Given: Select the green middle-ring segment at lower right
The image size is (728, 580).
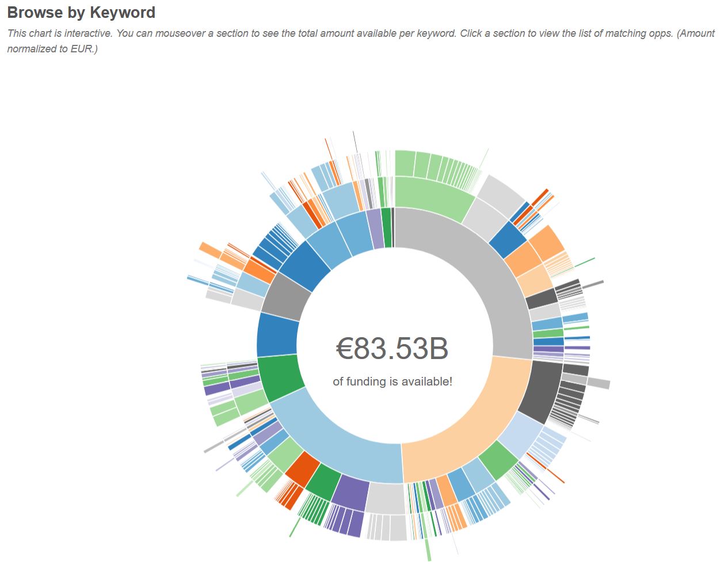Looking at the screenshot, I should pos(498,459).
